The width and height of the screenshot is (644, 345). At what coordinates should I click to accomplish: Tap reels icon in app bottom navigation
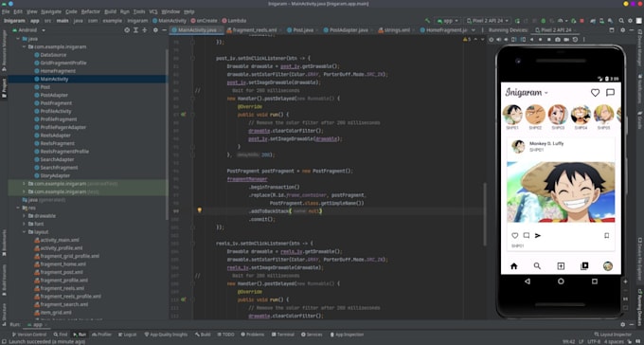click(584, 266)
